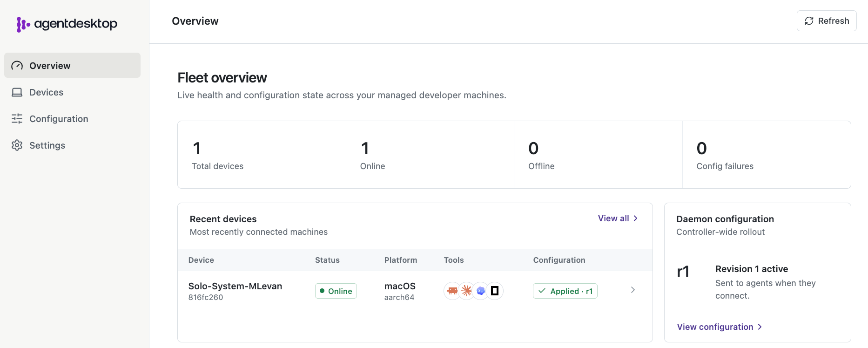Refresh the fleet overview
868x348 pixels.
827,21
